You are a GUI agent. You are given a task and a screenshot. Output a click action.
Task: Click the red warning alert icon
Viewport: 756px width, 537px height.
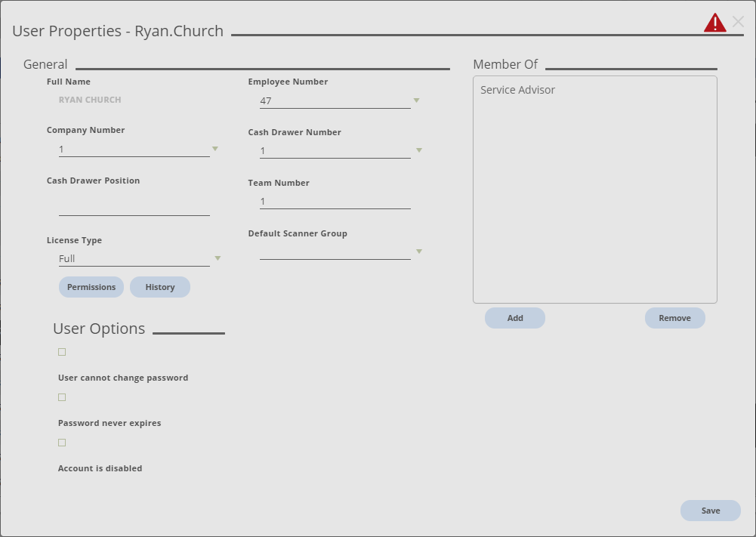714,23
